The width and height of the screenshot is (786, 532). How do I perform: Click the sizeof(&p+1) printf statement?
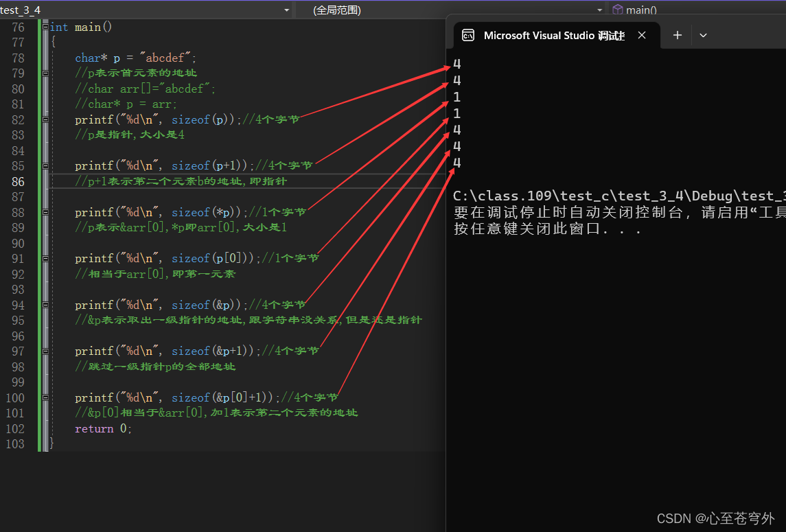point(167,351)
